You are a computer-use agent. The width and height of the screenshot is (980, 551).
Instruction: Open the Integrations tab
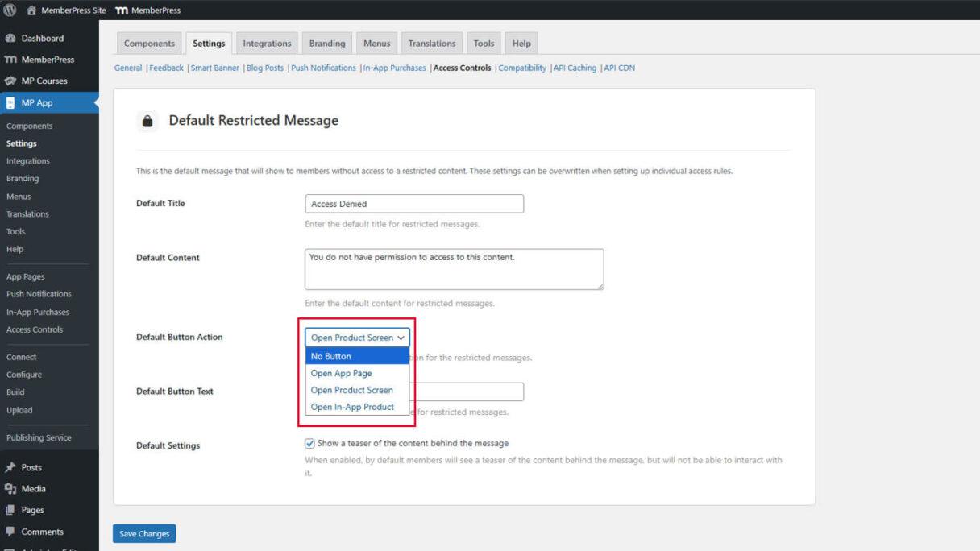point(267,43)
